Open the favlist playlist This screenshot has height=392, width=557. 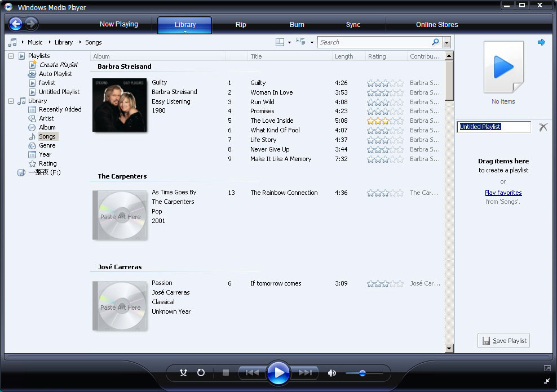click(x=47, y=83)
